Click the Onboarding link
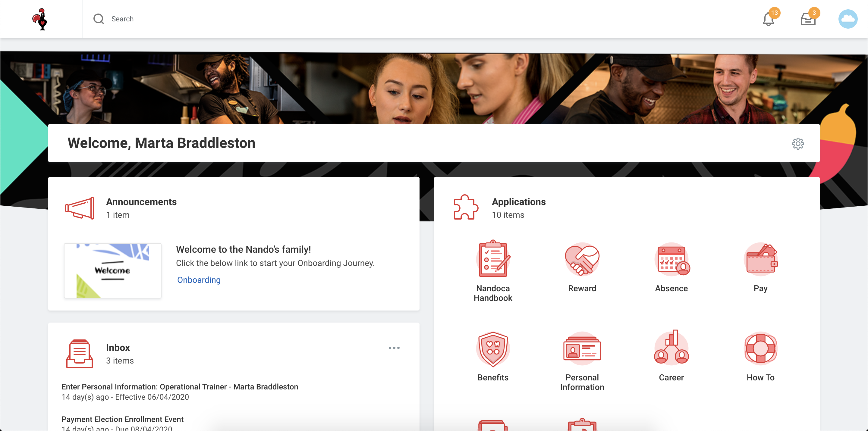 199,280
